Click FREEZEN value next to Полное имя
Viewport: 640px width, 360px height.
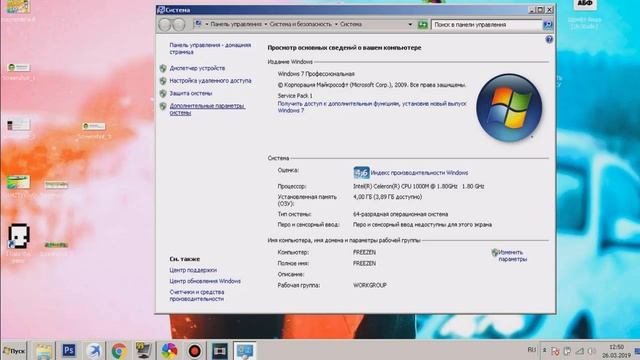coord(364,263)
